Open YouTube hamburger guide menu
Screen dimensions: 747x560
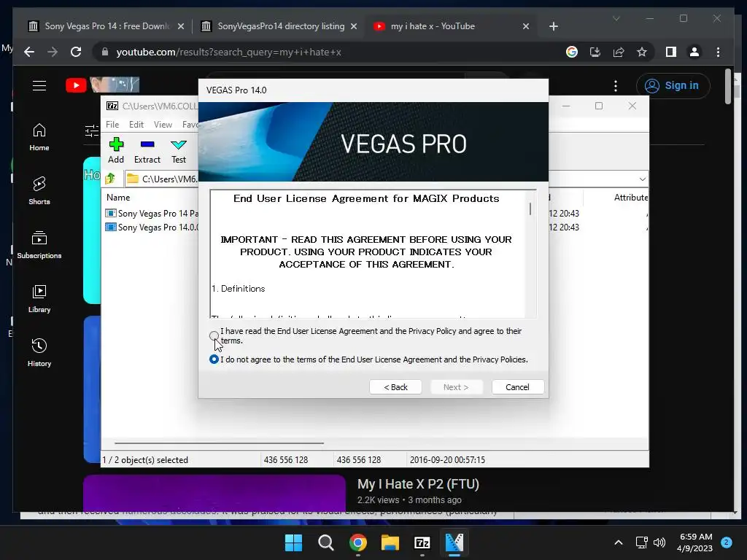point(39,86)
